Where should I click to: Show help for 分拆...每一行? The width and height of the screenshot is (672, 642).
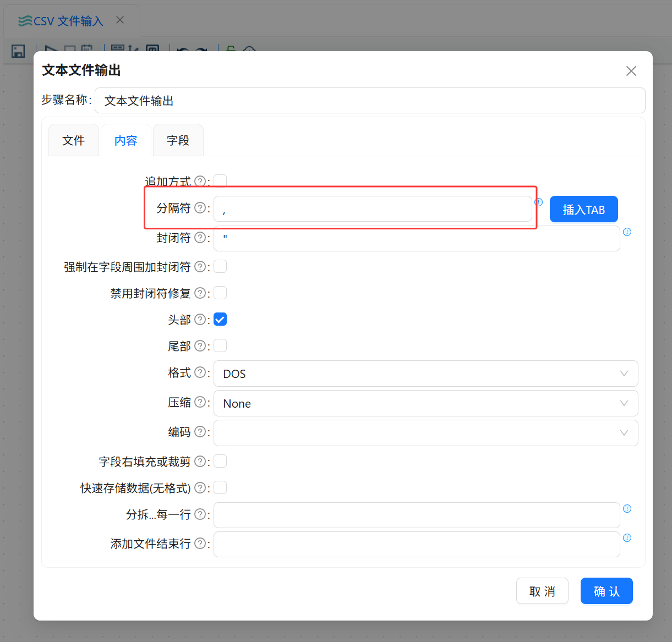click(200, 514)
